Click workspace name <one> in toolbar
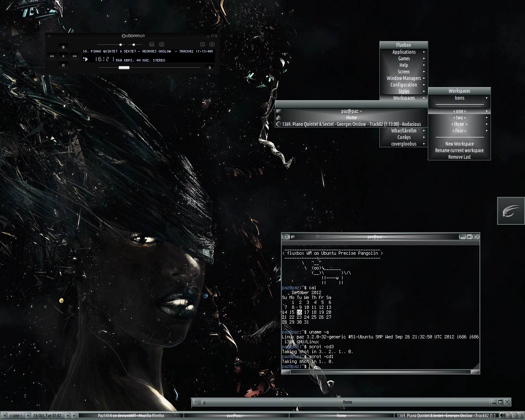The width and height of the screenshot is (525, 420). 16,415
